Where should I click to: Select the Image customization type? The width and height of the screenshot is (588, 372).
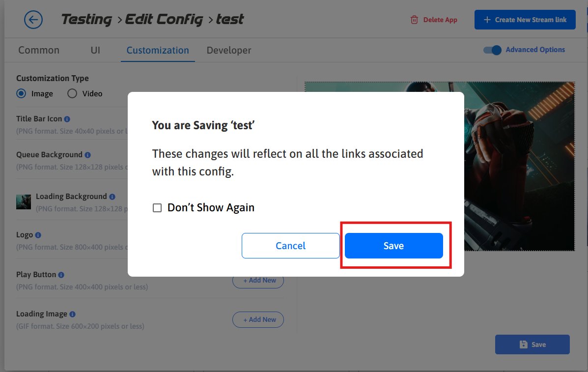21,93
